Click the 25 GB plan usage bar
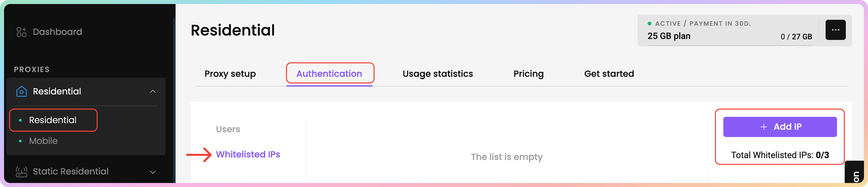The height and width of the screenshot is (187, 868). point(729,45)
